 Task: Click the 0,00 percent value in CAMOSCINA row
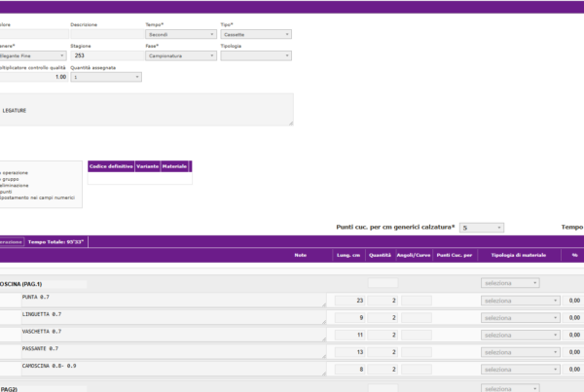tap(574, 369)
